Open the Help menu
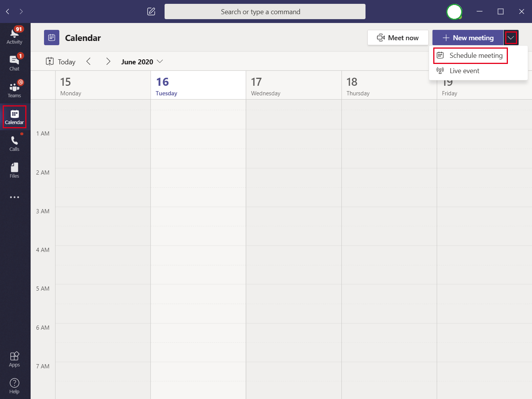The image size is (532, 399). click(15, 386)
